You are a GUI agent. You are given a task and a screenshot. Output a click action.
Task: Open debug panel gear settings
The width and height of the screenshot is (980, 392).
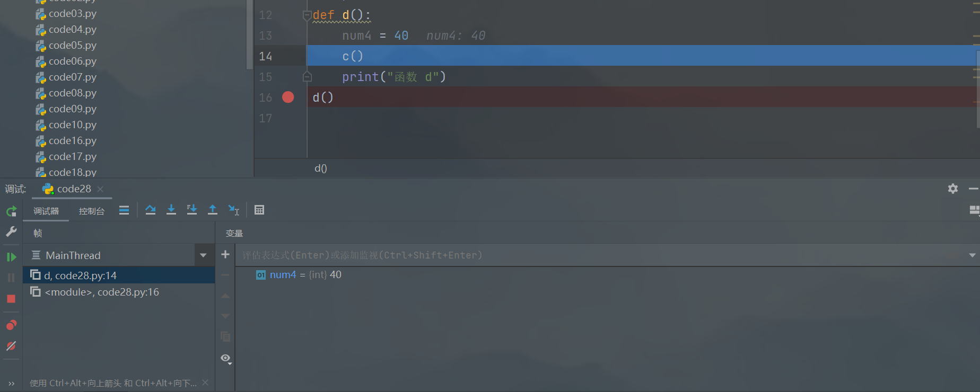click(953, 189)
